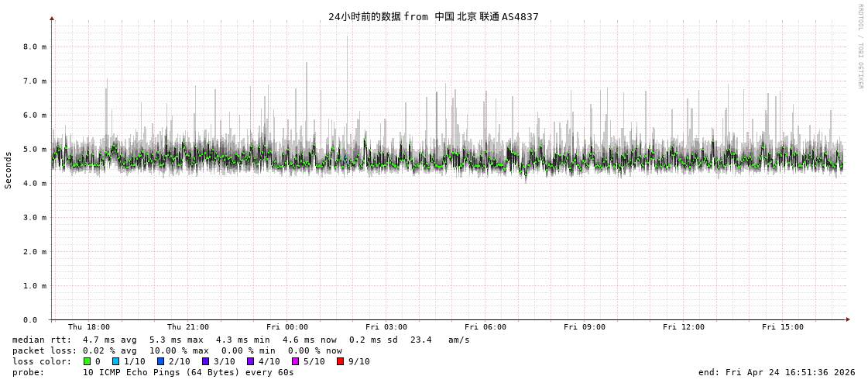
Task: Click the 3/10 loss color swatch
Action: 205,361
